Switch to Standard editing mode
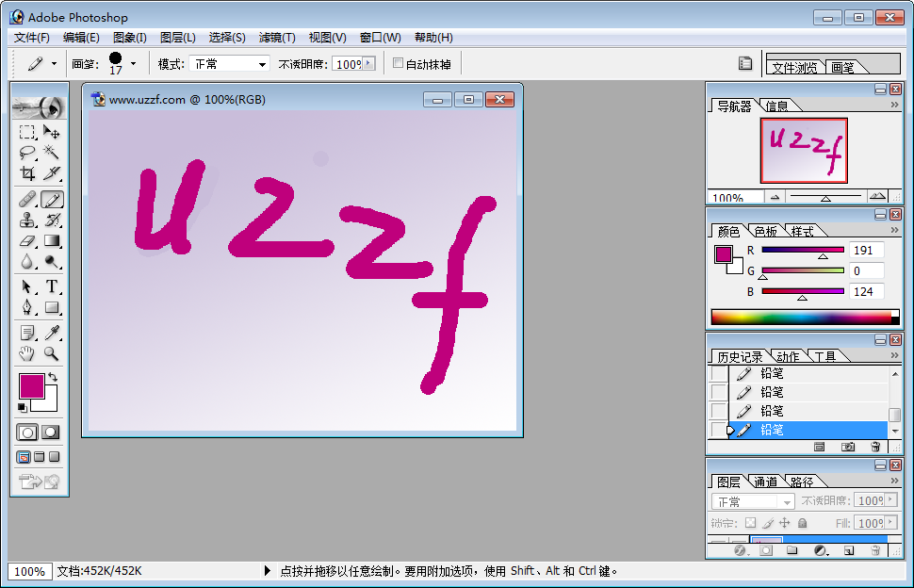Image resolution: width=914 pixels, height=588 pixels. (x=26, y=433)
